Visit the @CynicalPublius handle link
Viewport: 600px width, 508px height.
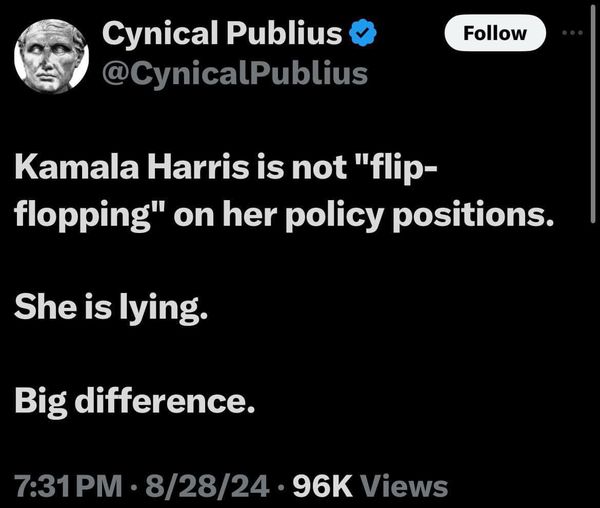[235, 73]
